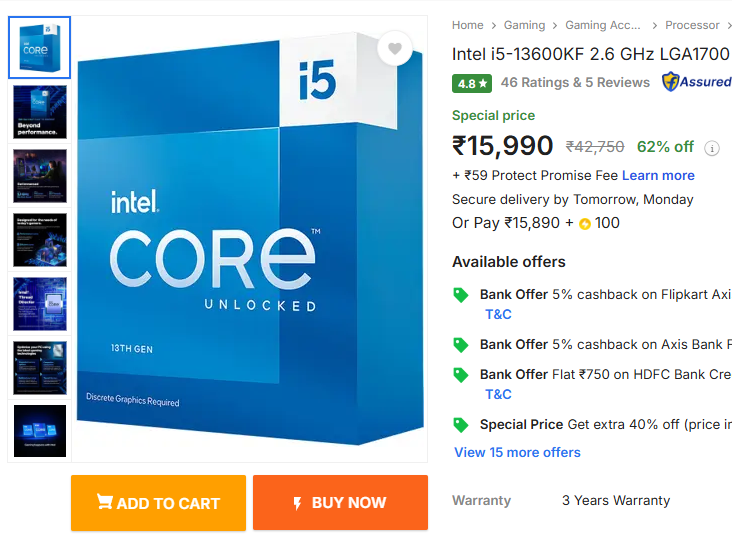Screen dimensions: 732x538
Task: Click the ADD TO CART button
Action: [x=158, y=503]
